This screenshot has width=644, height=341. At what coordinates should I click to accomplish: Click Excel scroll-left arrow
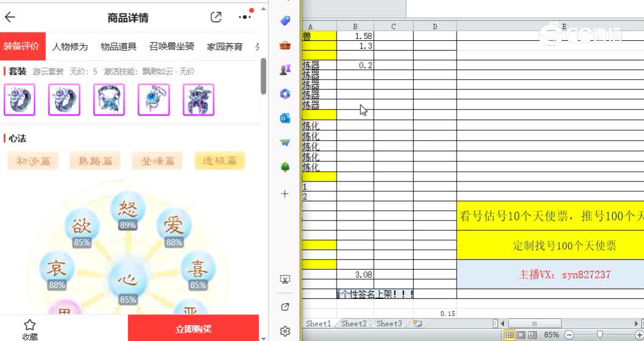click(502, 324)
